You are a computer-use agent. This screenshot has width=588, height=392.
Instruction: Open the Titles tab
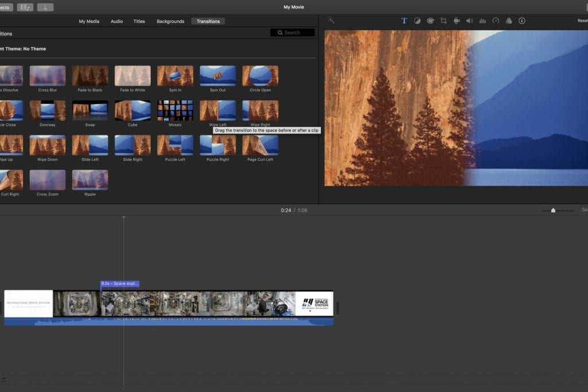tap(139, 21)
